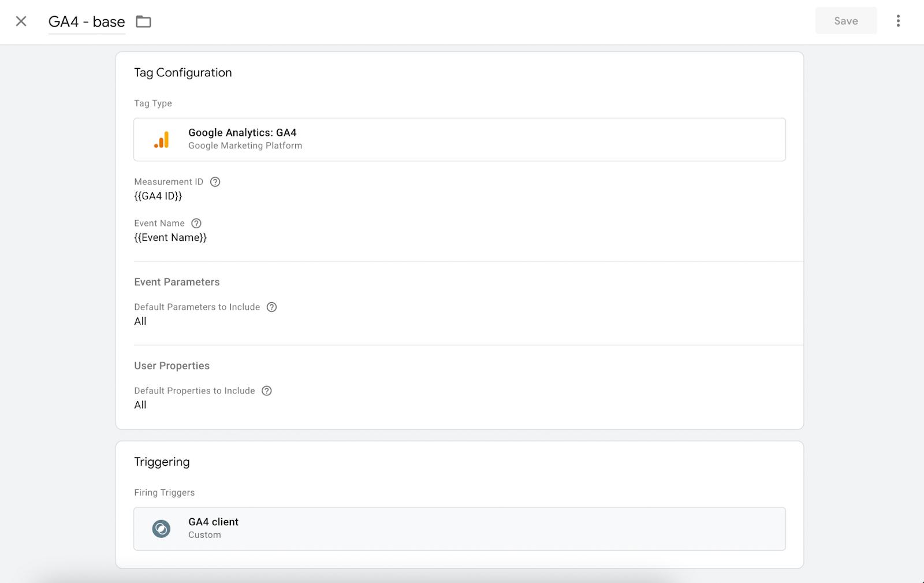Open the User Properties section
This screenshot has width=924, height=583.
click(172, 366)
